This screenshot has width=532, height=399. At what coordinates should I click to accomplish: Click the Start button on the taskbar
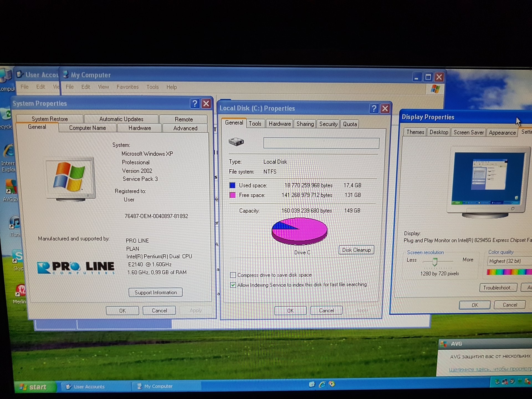[x=35, y=387]
